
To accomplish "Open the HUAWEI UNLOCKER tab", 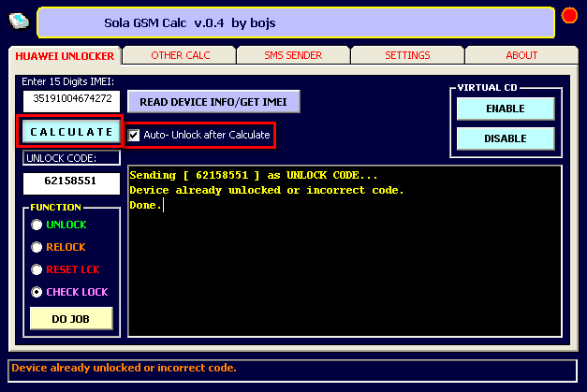I will [x=65, y=56].
